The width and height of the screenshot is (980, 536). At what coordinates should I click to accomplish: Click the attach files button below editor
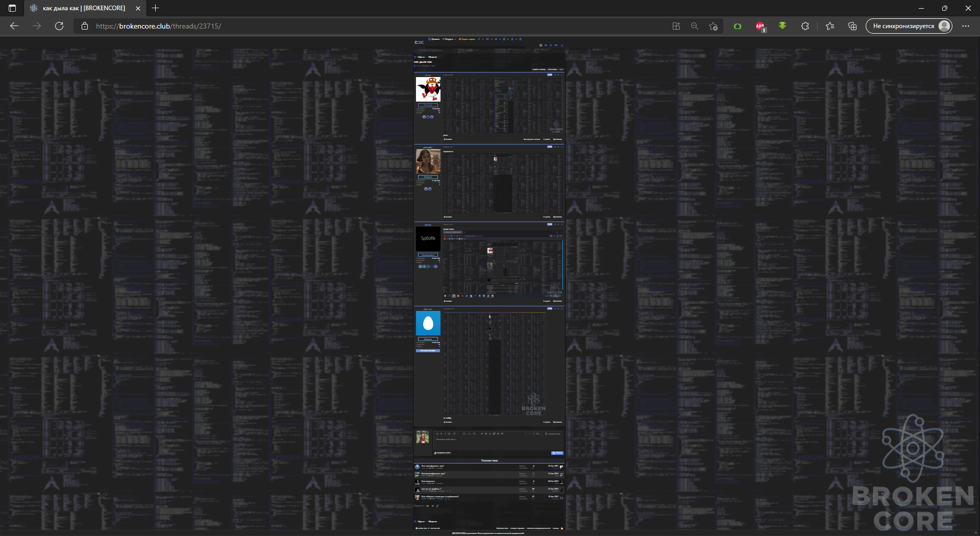click(x=443, y=453)
